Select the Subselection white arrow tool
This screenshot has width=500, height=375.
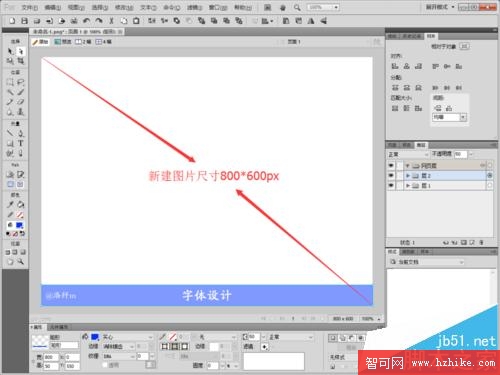pos(21,51)
